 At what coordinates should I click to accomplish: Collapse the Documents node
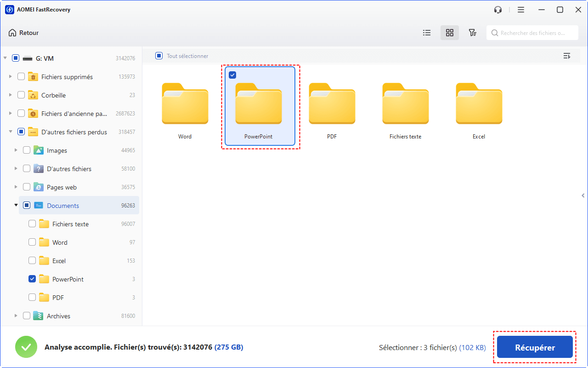click(16, 206)
